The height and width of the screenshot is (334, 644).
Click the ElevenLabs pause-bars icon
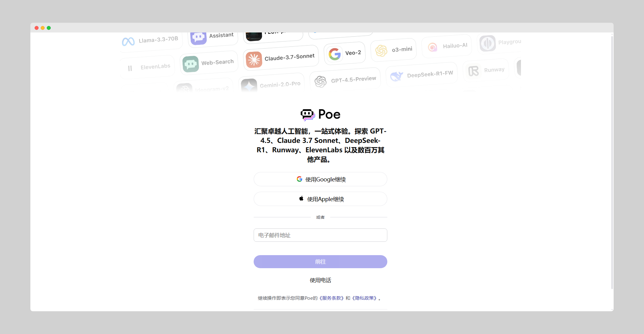click(130, 68)
